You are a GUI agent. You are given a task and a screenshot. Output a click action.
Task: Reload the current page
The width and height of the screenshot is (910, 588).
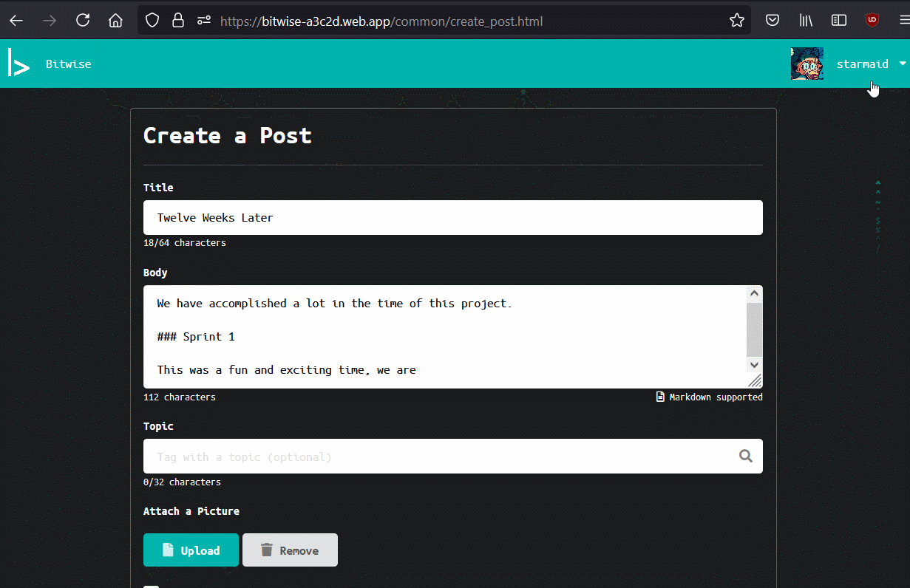coord(83,21)
